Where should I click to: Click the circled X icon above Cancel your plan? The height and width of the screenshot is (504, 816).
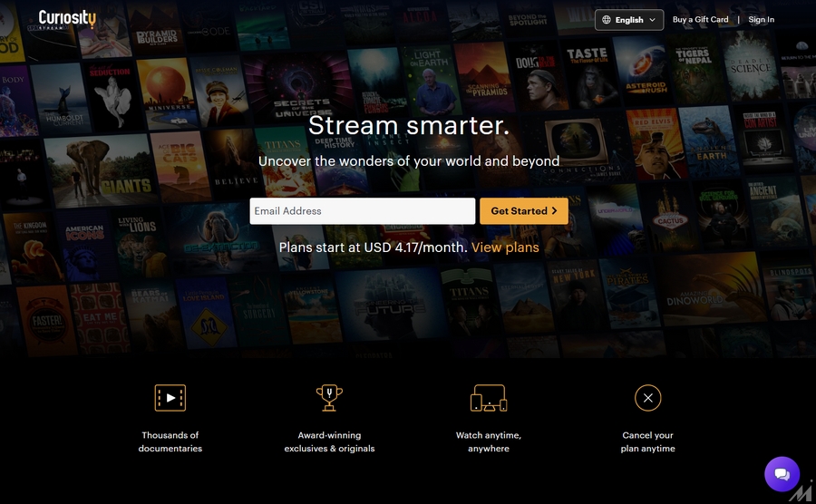648,398
